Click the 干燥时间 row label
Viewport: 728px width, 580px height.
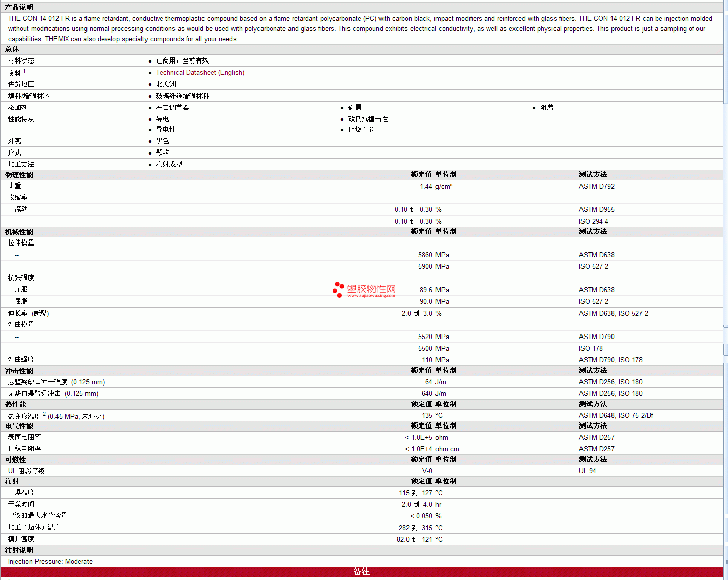pos(21,504)
